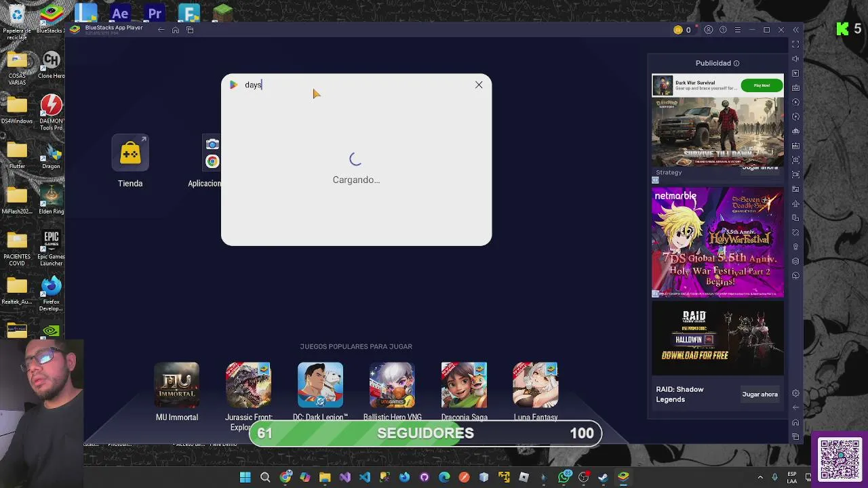Click the sidebar Android back arrow

tap(796, 407)
